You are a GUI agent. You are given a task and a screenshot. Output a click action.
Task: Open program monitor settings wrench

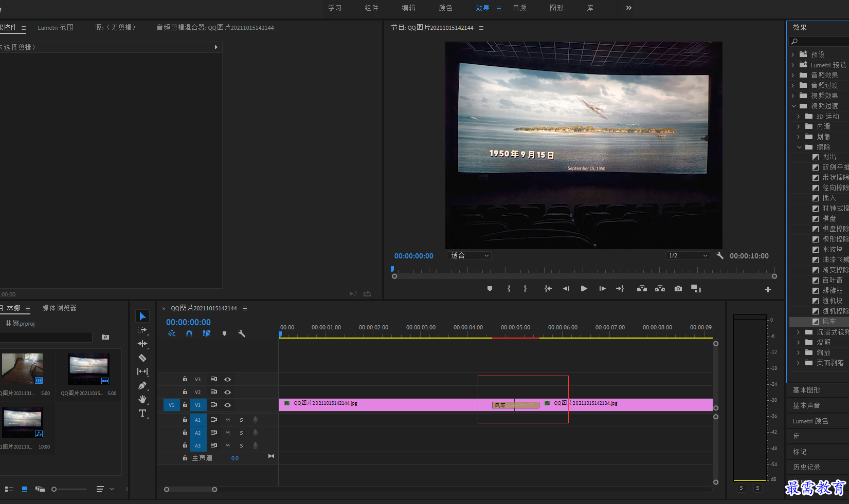pyautogui.click(x=720, y=255)
